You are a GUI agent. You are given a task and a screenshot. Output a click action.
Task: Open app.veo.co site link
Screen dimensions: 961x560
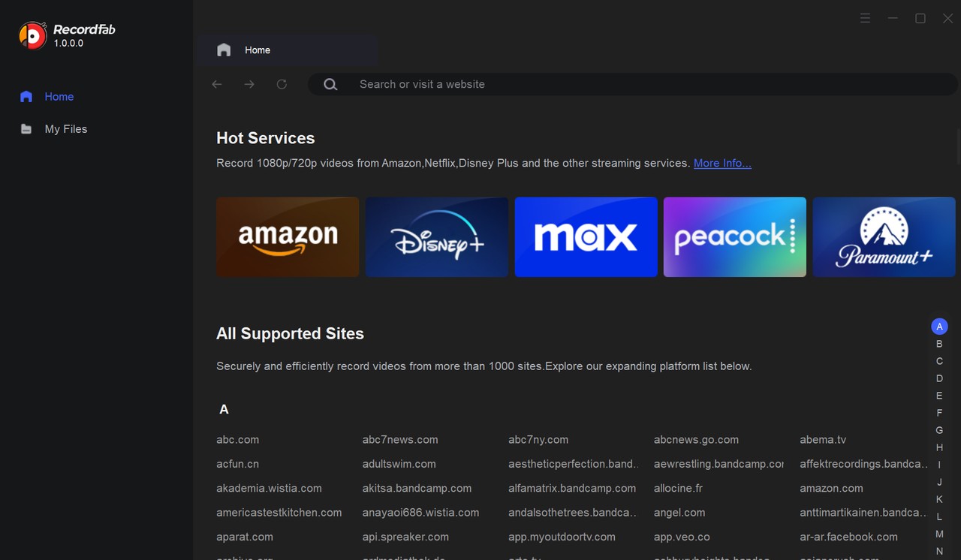682,537
